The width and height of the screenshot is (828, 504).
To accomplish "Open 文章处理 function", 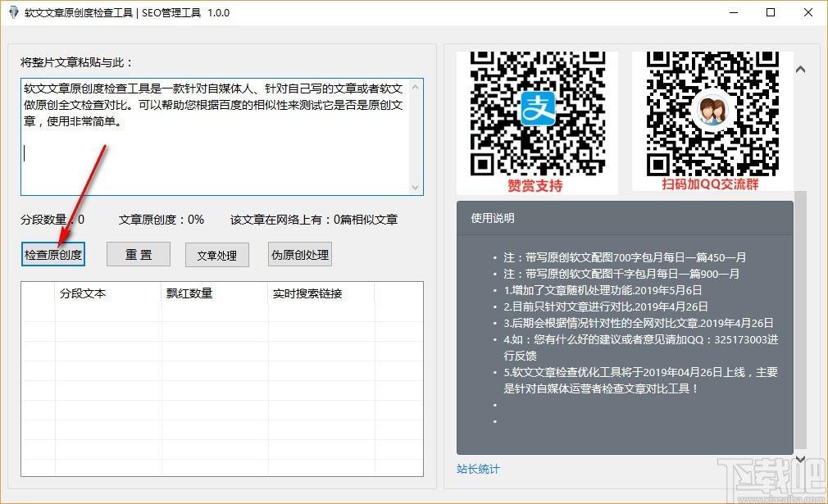I will (216, 256).
